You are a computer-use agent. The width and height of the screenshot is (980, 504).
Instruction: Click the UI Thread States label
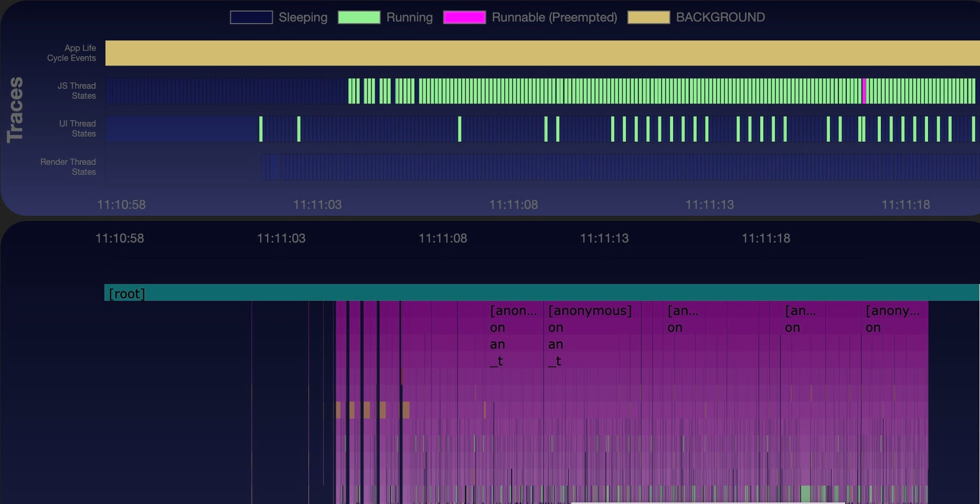tap(76, 128)
